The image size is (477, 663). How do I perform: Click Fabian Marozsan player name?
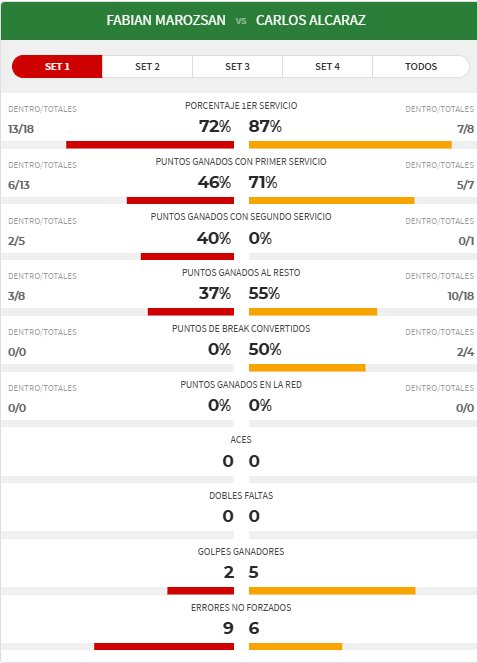166,20
